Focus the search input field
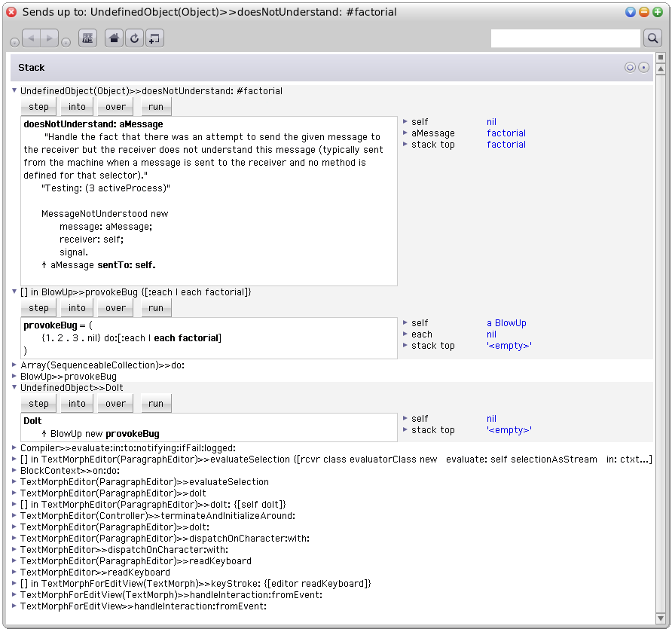This screenshot has width=672, height=632. (x=565, y=38)
